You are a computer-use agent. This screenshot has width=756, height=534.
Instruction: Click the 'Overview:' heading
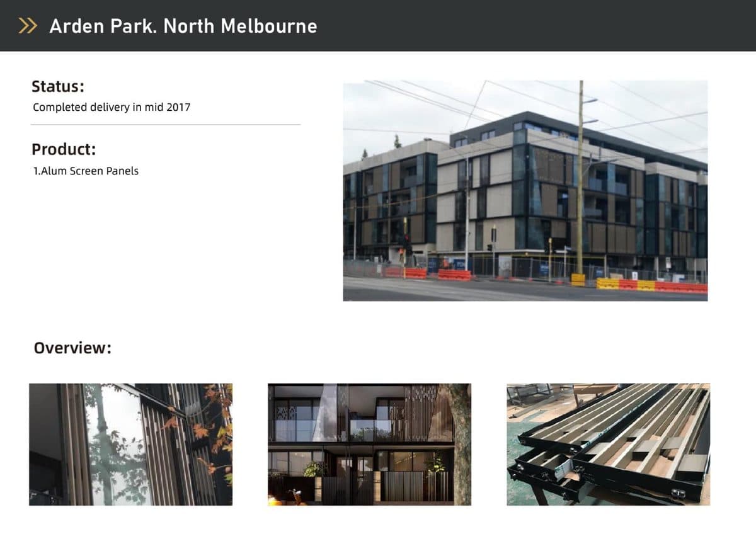(x=72, y=348)
